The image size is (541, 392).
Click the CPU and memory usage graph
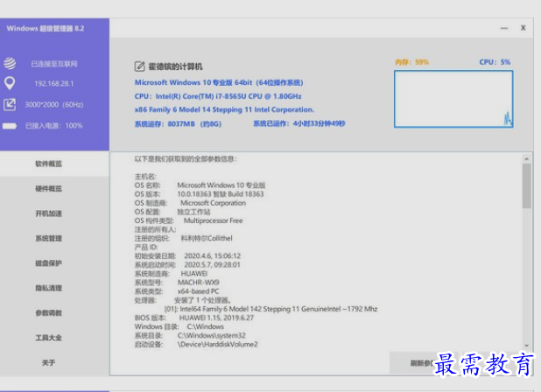(453, 99)
